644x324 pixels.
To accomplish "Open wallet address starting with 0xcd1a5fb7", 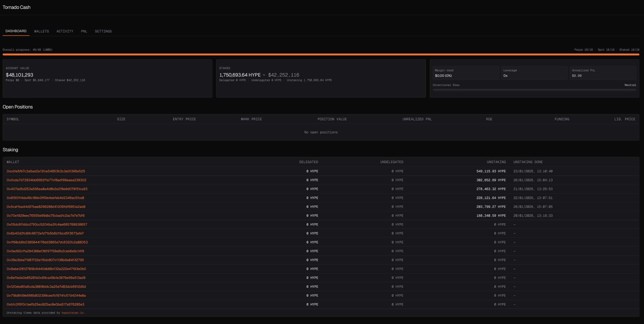I will (x=46, y=171).
